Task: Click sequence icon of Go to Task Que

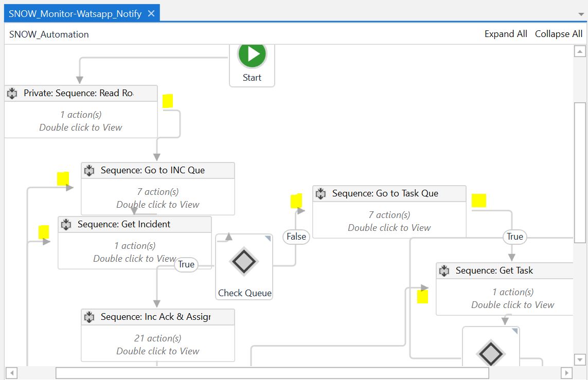Action: coord(320,193)
